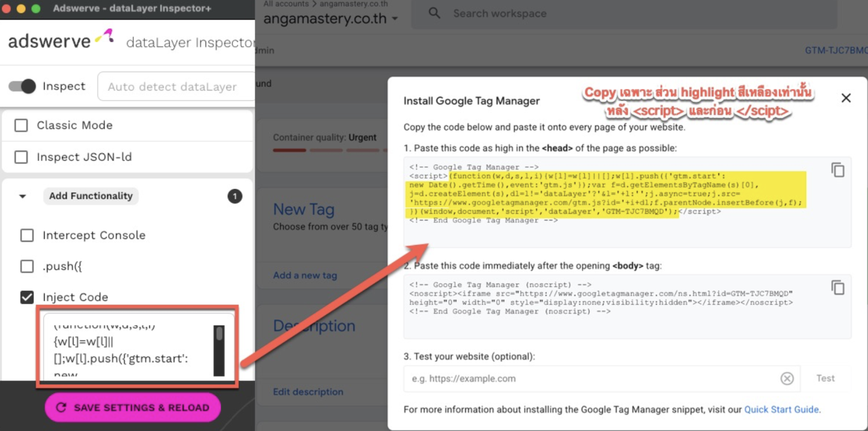This screenshot has height=431, width=868.
Task: Click Edit description link
Action: (308, 392)
